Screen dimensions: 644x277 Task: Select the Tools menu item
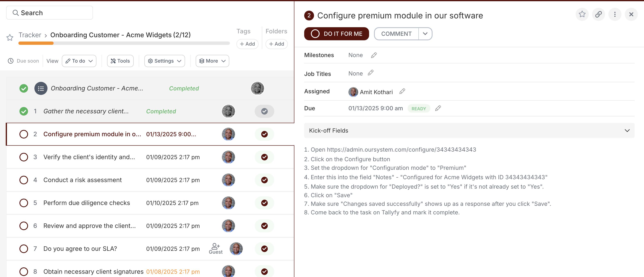click(x=119, y=61)
